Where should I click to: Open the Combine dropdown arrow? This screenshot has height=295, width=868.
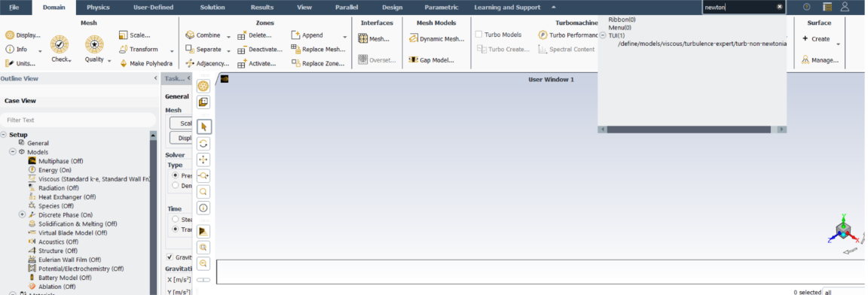(228, 36)
